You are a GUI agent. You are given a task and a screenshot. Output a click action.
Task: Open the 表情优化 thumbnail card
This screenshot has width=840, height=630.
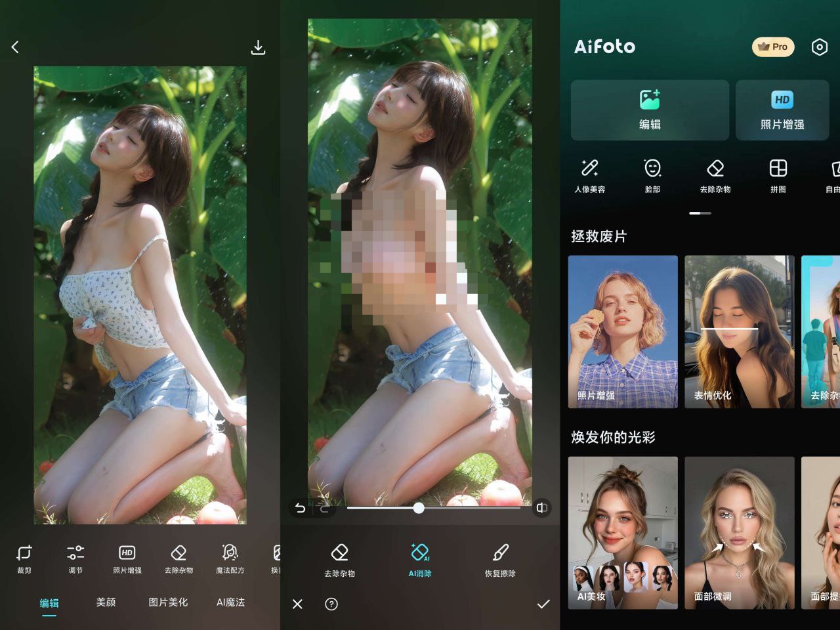(x=739, y=331)
